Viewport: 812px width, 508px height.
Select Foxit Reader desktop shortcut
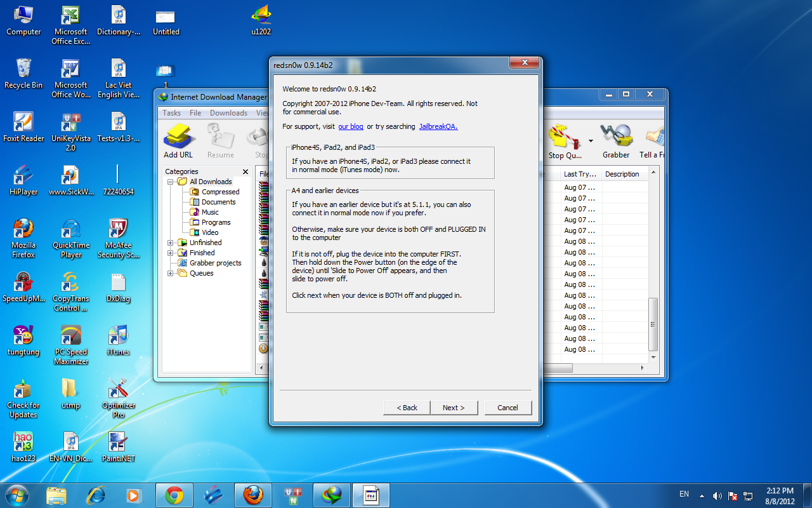(23, 128)
